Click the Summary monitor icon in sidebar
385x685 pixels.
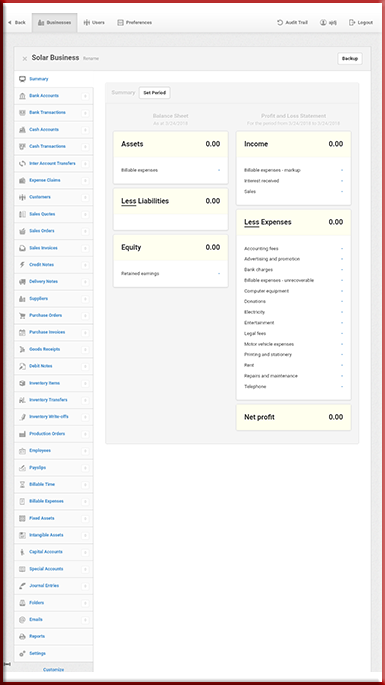[22, 79]
